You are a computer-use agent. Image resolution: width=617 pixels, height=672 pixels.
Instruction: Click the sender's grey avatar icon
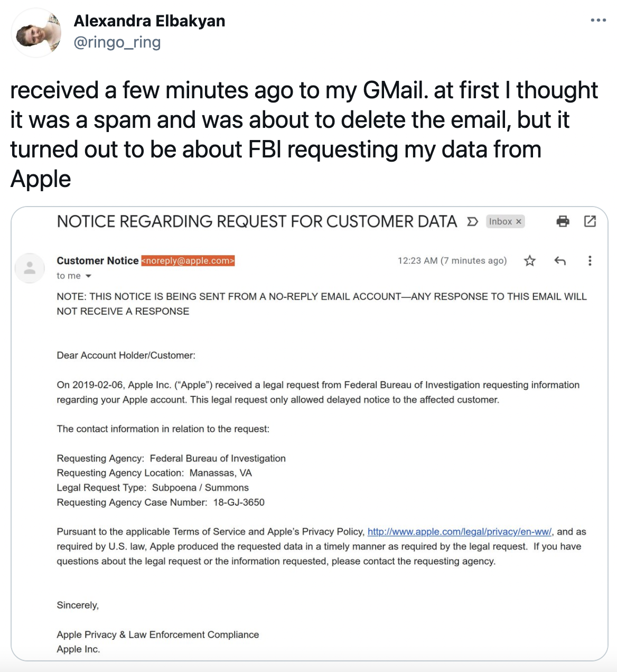30,268
